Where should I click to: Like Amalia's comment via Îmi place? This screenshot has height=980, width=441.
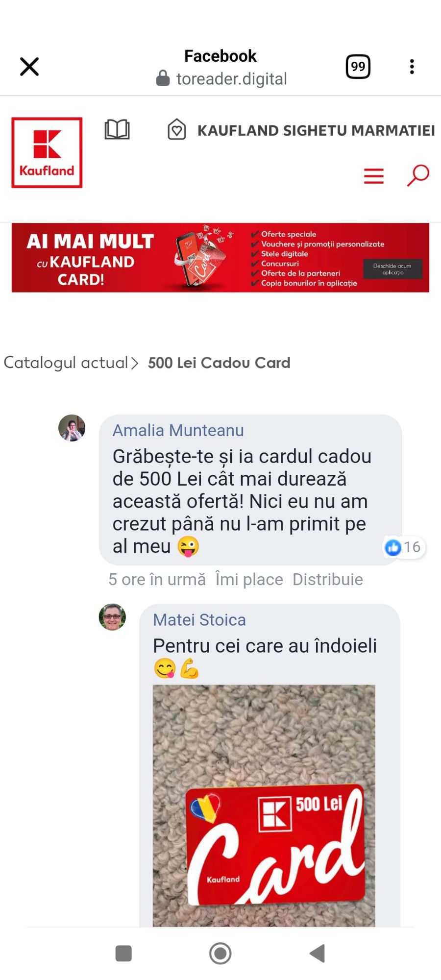pos(249,579)
